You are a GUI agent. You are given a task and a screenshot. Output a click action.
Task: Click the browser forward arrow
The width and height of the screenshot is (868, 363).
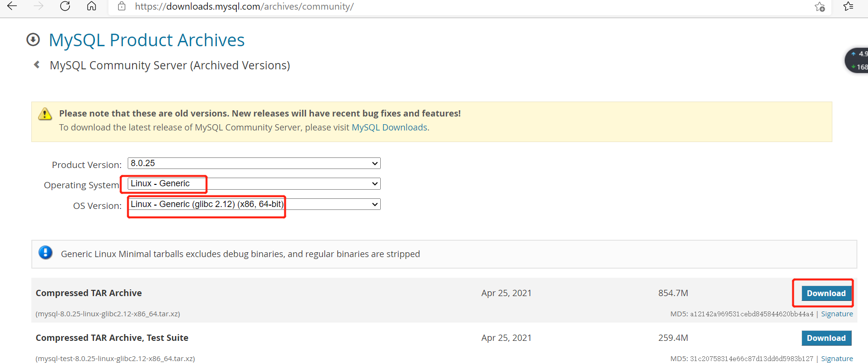tap(39, 6)
